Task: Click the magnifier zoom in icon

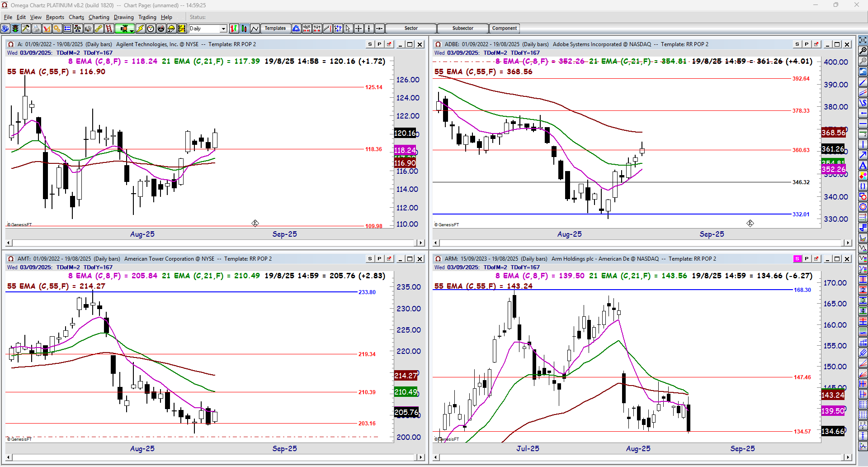Action: [x=863, y=51]
